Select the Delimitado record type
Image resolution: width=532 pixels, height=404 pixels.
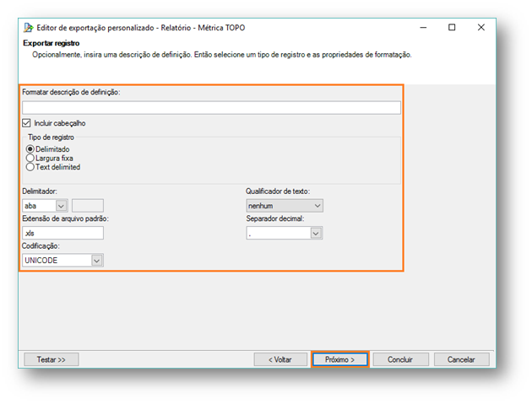30,149
